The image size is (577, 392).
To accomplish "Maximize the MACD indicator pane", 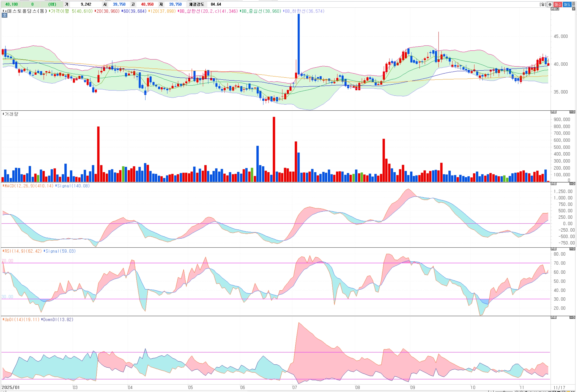I will [x=571, y=184].
